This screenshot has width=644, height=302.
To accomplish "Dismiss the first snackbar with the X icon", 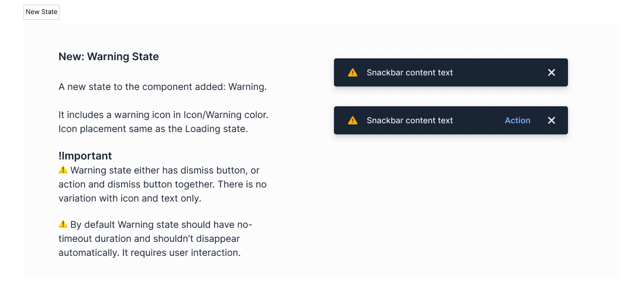I will (552, 72).
